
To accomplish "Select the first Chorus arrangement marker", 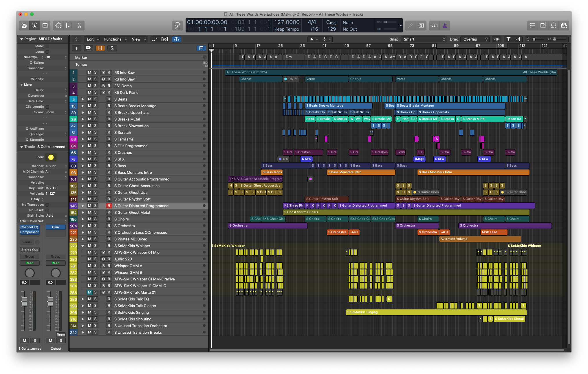I will 261,79.
